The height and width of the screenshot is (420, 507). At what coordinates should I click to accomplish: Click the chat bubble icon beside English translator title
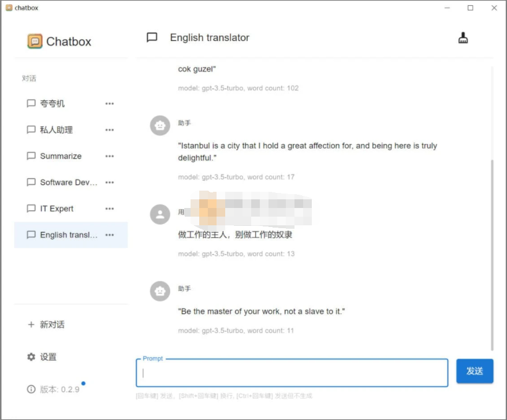click(151, 38)
